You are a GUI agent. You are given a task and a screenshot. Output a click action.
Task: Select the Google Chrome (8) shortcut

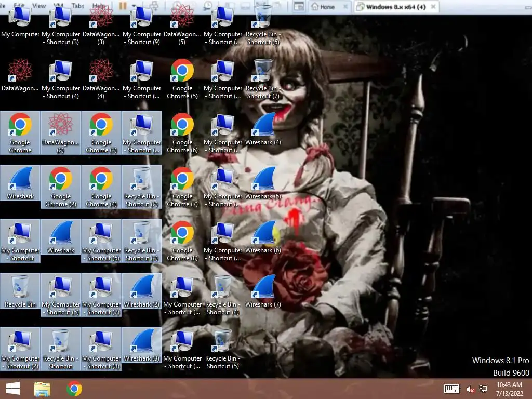tap(182, 241)
